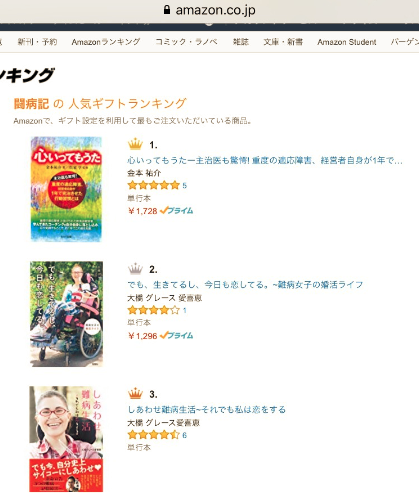The image size is (419, 497).
Task: Click the padlock icon in address bar
Action: [167, 9]
